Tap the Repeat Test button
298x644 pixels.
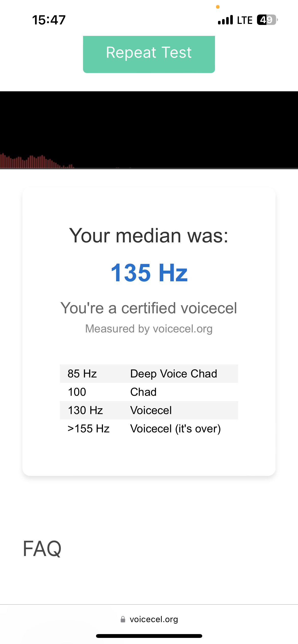(x=149, y=54)
